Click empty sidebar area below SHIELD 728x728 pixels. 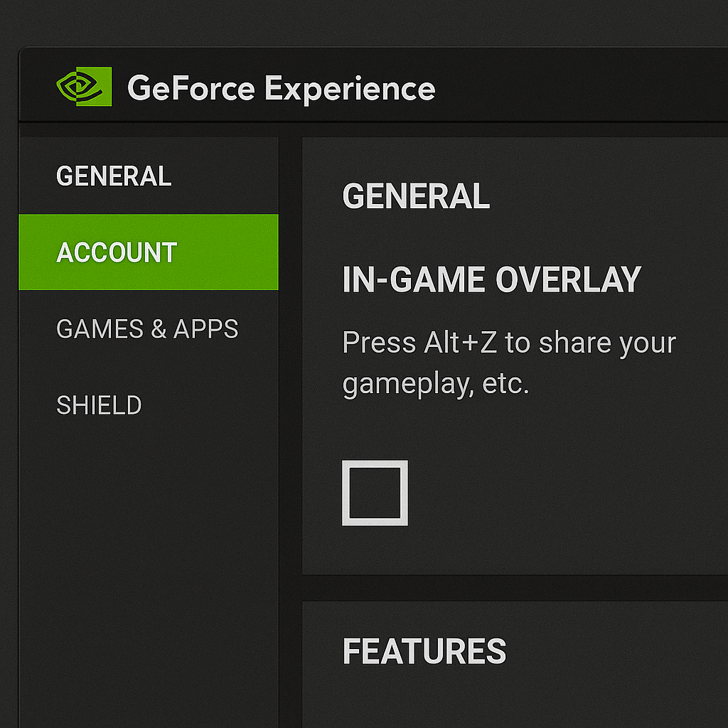pyautogui.click(x=148, y=569)
